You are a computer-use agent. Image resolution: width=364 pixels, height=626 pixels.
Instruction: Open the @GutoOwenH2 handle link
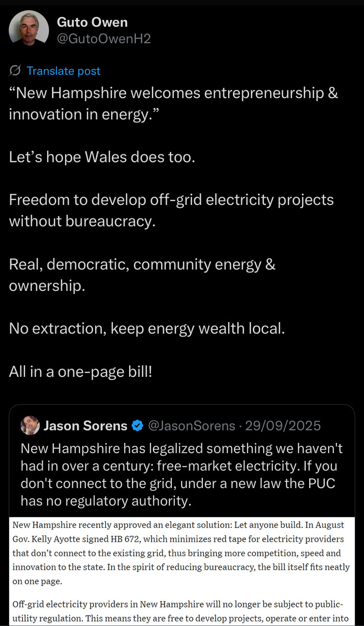pos(104,38)
